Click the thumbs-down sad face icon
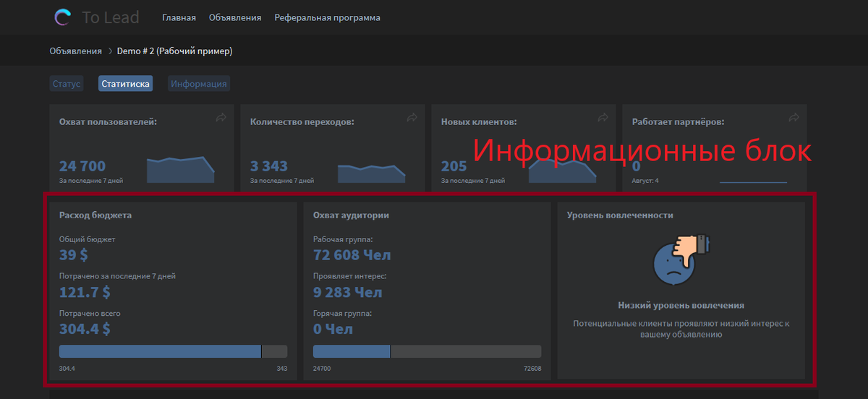Viewport: 868px width, 399px height. tap(681, 259)
